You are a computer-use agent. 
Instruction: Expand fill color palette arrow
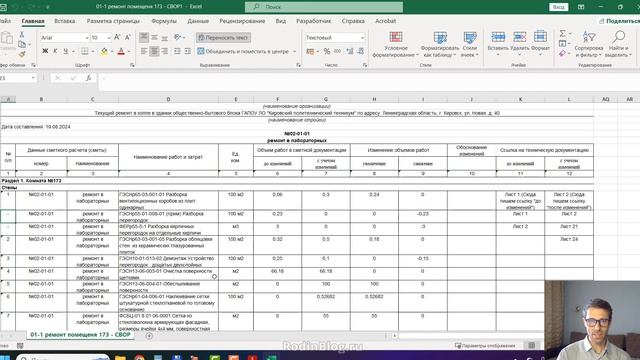click(x=112, y=51)
